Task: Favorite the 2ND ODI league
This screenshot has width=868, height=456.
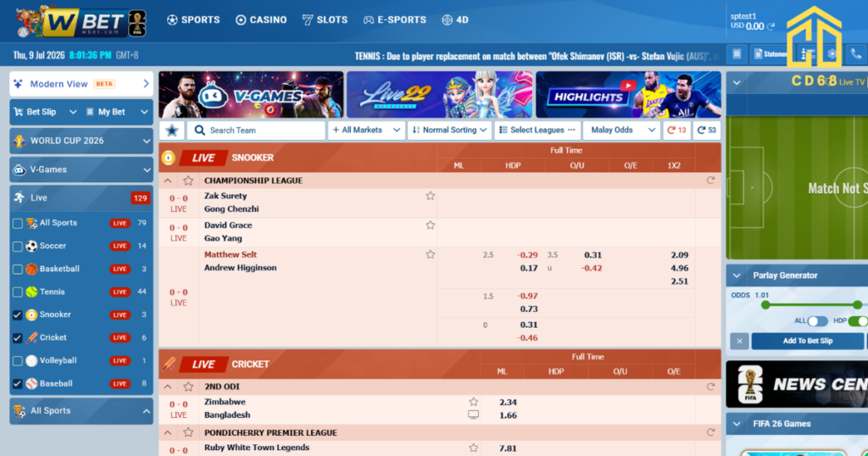Action: (x=188, y=386)
